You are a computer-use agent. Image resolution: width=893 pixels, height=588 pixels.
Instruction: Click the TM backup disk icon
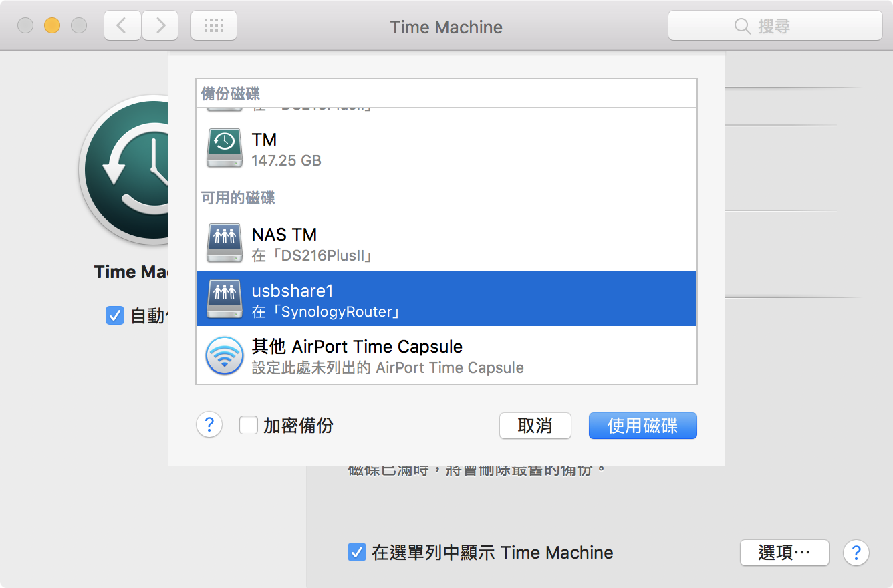224,149
